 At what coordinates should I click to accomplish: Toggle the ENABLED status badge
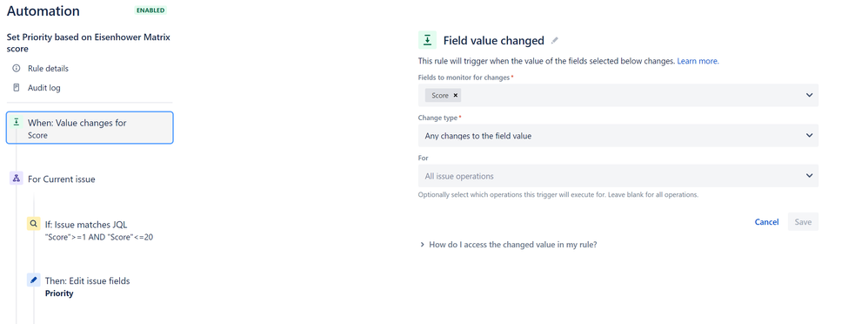pyautogui.click(x=150, y=10)
